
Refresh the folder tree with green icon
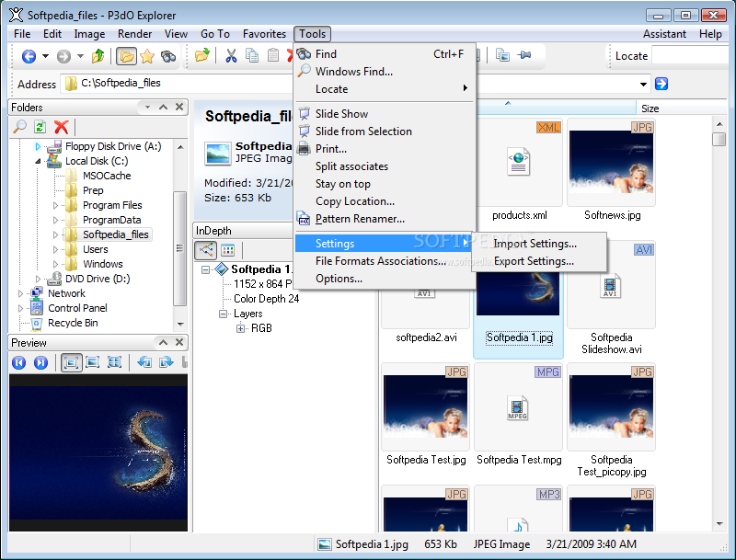(x=40, y=127)
